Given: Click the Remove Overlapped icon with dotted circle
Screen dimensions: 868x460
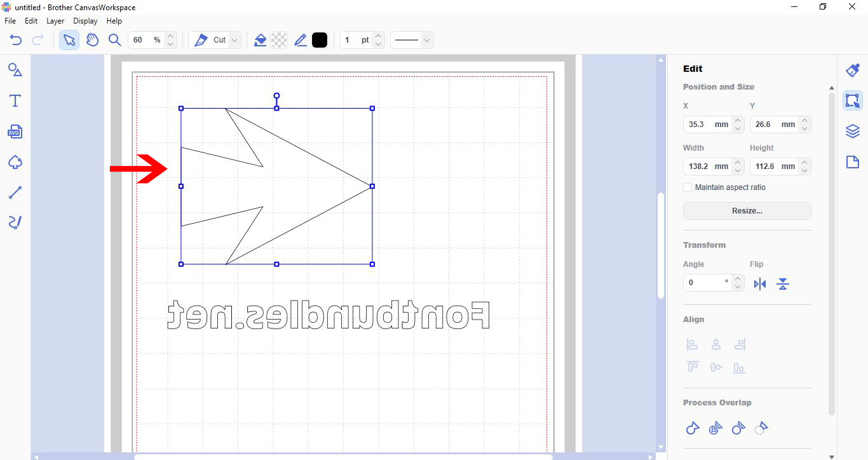Looking at the screenshot, I should 761,428.
